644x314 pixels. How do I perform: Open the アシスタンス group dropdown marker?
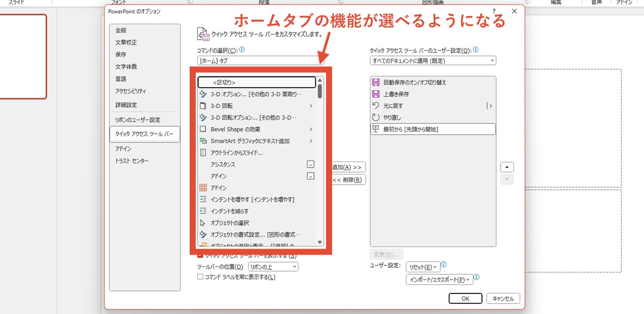[x=310, y=164]
